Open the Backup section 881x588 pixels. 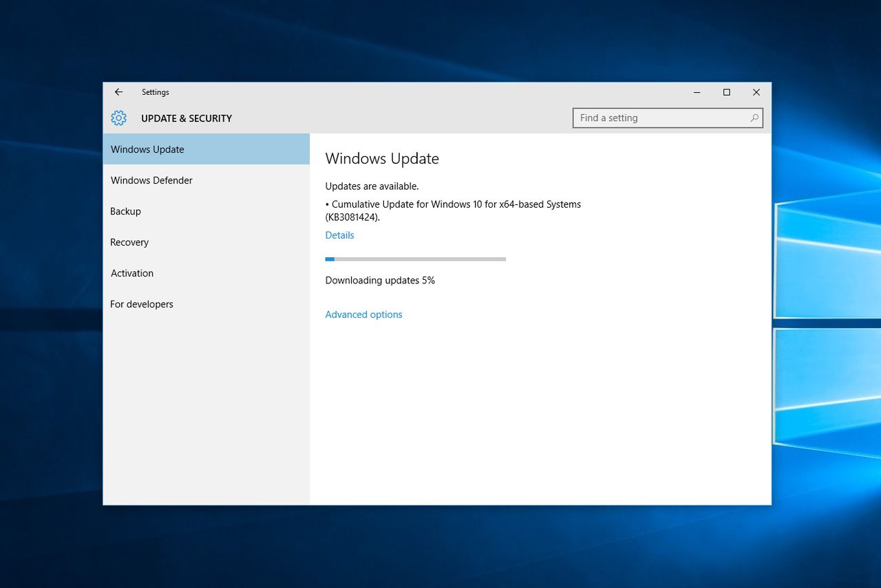[206, 211]
